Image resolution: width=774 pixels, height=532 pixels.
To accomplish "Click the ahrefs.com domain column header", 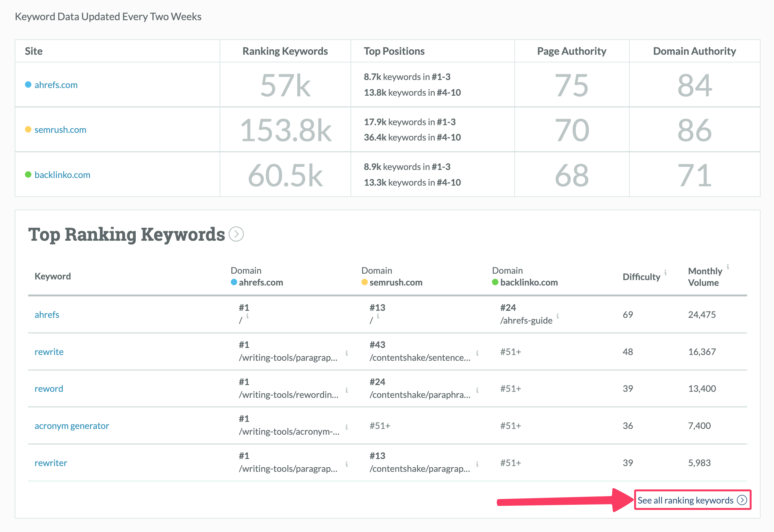I will [257, 276].
